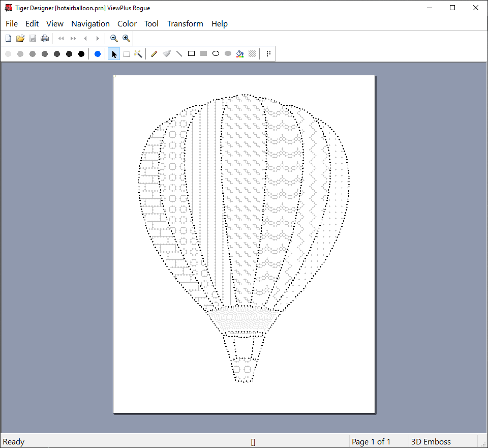Open the Transform menu
Viewport: 488px width, 448px height.
185,24
